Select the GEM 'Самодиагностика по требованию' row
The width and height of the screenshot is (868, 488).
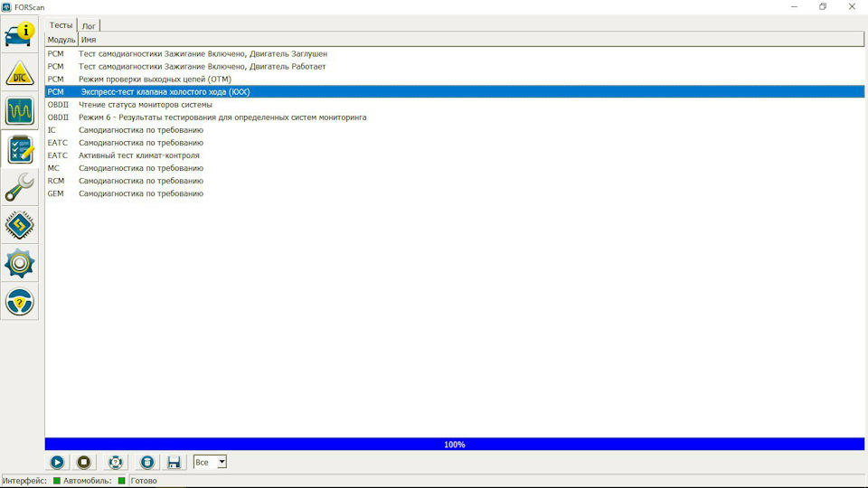[455, 193]
